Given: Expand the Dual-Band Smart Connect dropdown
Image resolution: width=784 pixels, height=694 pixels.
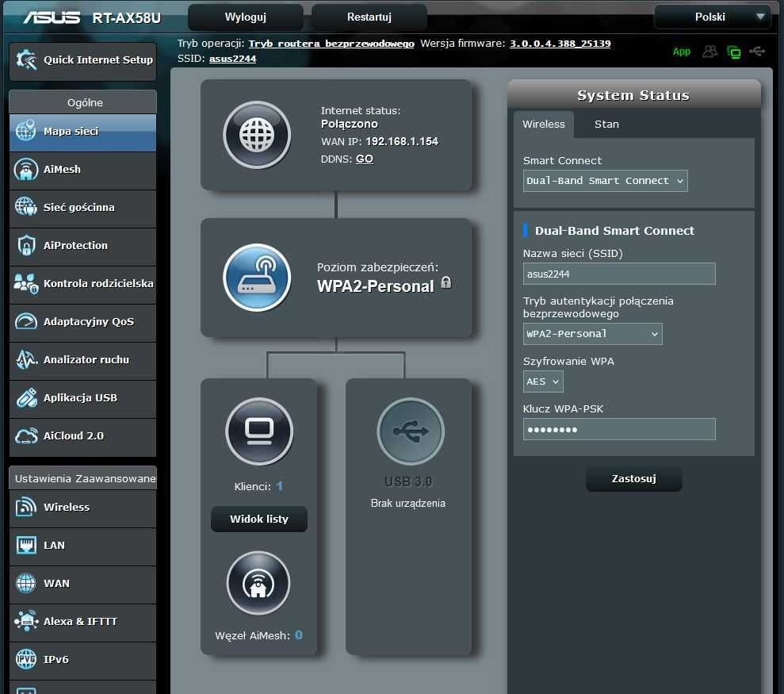Looking at the screenshot, I should coord(605,181).
